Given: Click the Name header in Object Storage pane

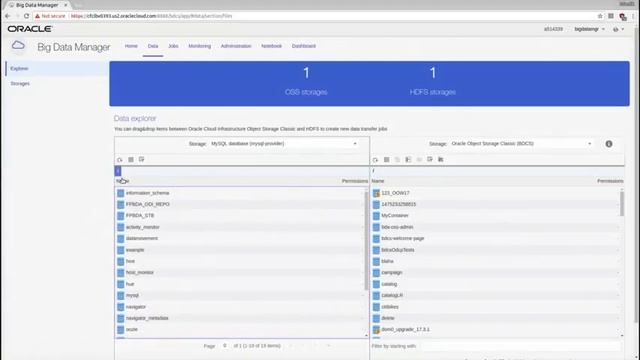Looking at the screenshot, I should tap(378, 181).
